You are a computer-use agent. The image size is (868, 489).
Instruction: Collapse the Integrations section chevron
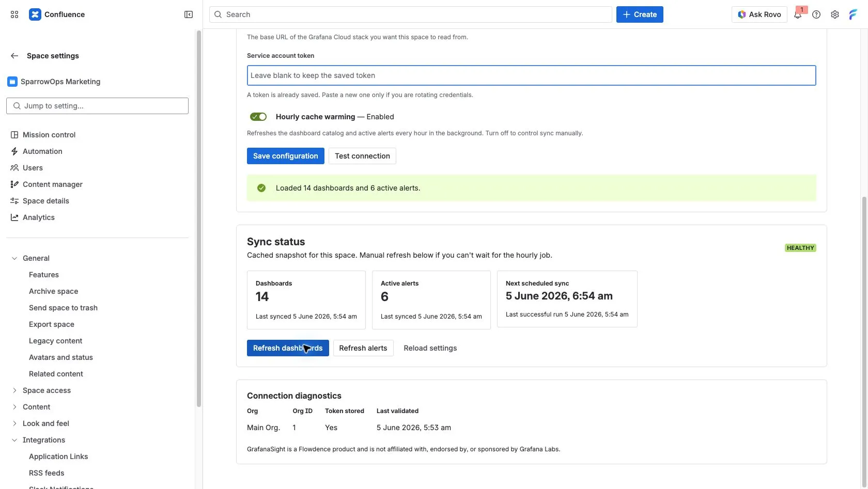[x=14, y=440]
